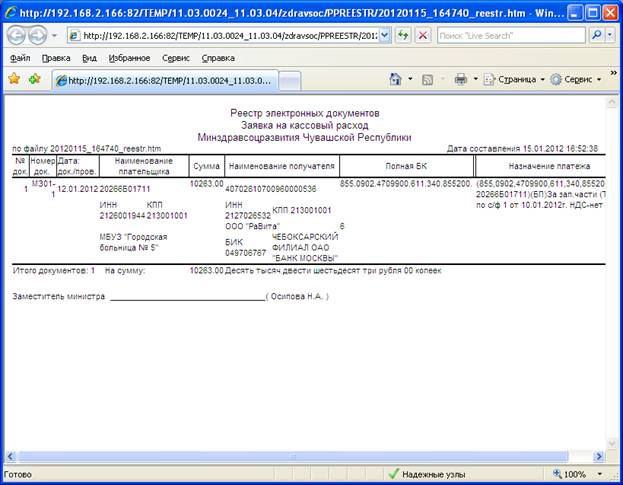Click the browser Forward arrow button
The height and width of the screenshot is (485, 623).
tap(38, 35)
